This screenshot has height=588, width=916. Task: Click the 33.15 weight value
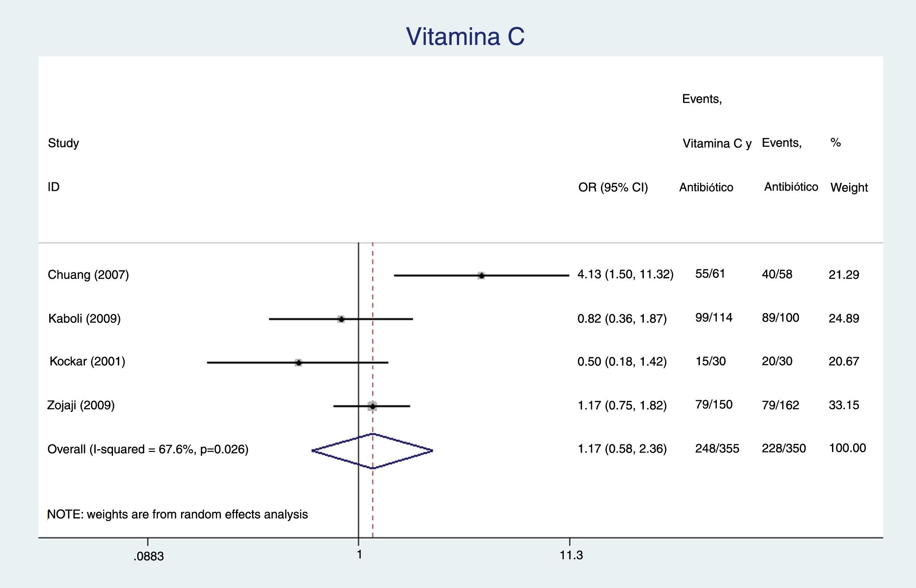pos(843,405)
